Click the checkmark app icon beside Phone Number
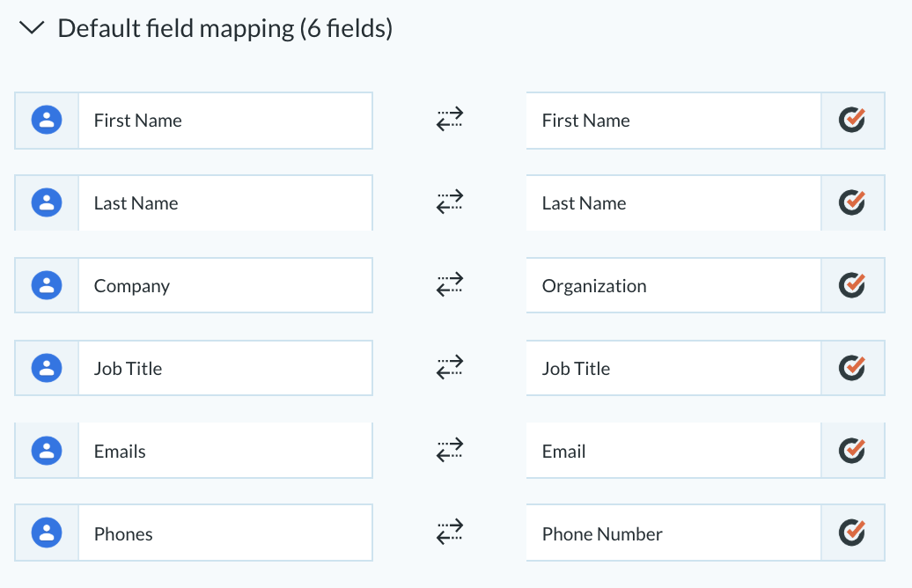912x588 pixels. click(852, 533)
